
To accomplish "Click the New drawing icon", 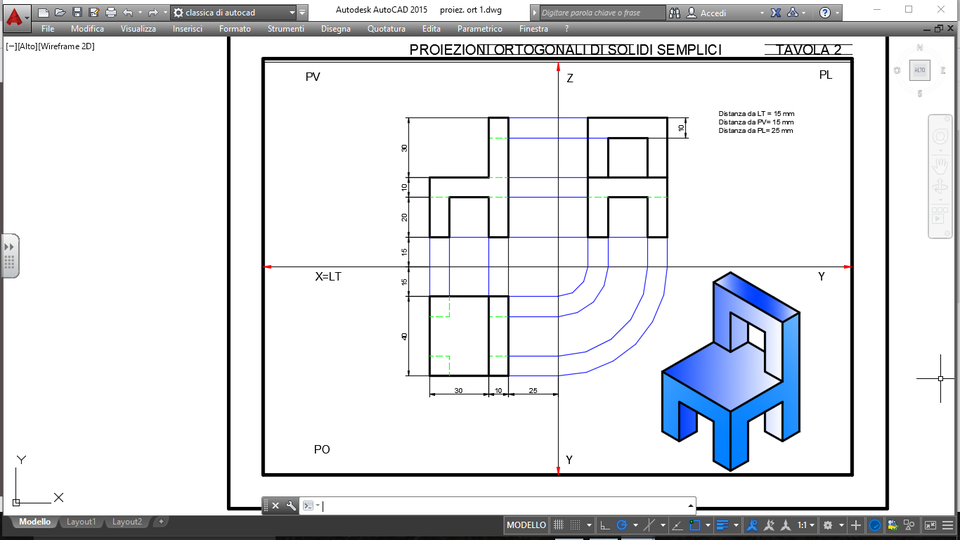I will pyautogui.click(x=43, y=12).
